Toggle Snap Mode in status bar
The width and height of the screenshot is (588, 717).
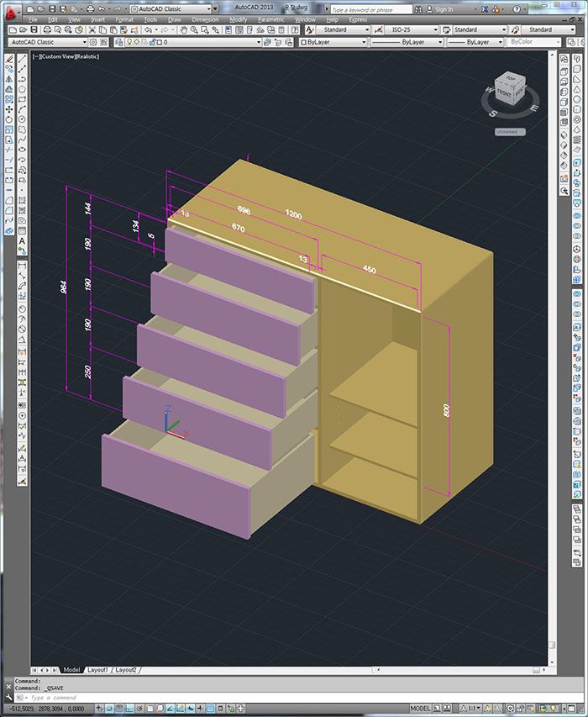[111, 709]
